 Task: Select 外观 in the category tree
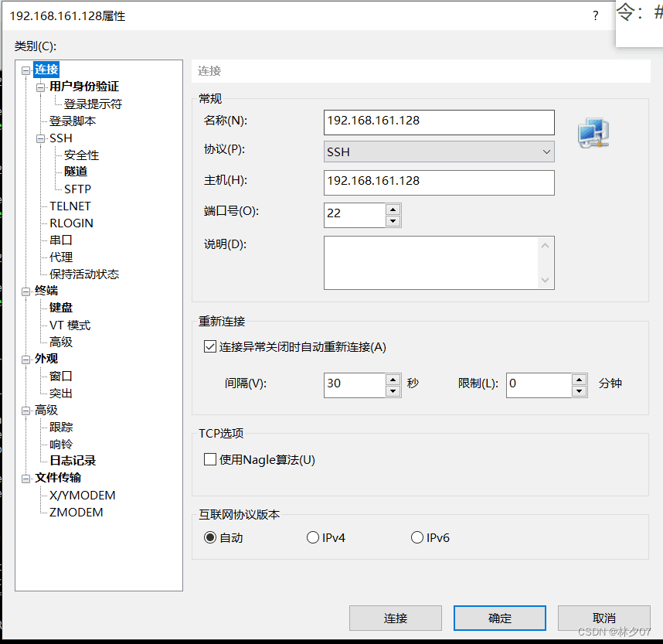point(46,359)
